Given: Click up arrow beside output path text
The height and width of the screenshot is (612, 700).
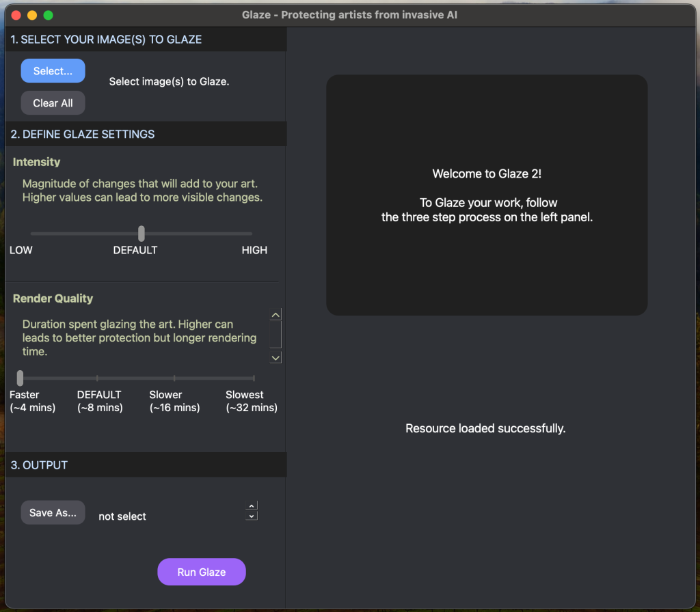Looking at the screenshot, I should pyautogui.click(x=252, y=506).
